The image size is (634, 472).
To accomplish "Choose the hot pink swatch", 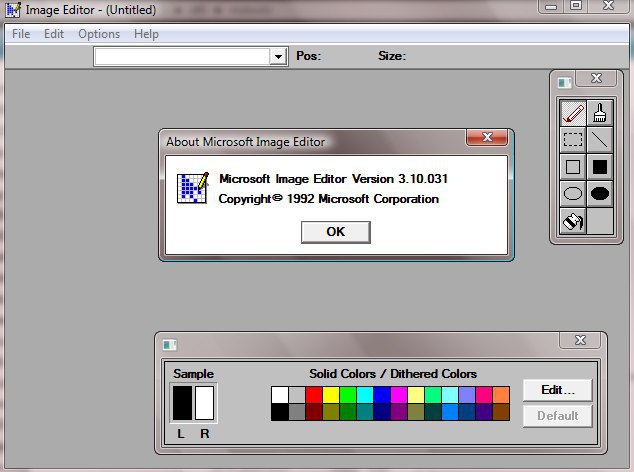I will (x=484, y=395).
